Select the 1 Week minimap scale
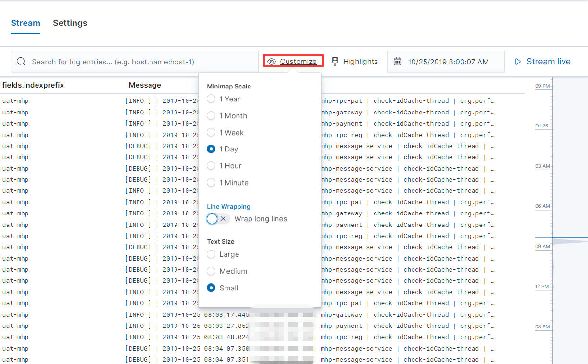 pyautogui.click(x=211, y=133)
